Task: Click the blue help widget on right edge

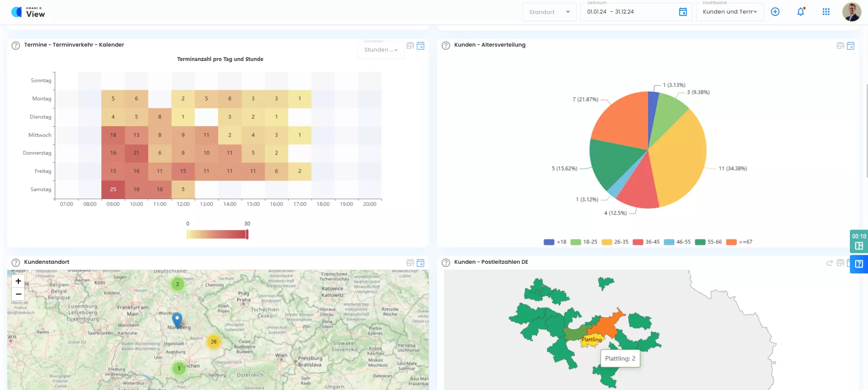Action: pyautogui.click(x=858, y=264)
